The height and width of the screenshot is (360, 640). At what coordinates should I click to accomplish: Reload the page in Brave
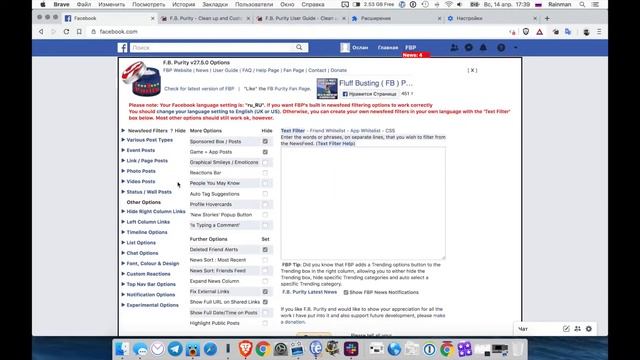[66, 31]
